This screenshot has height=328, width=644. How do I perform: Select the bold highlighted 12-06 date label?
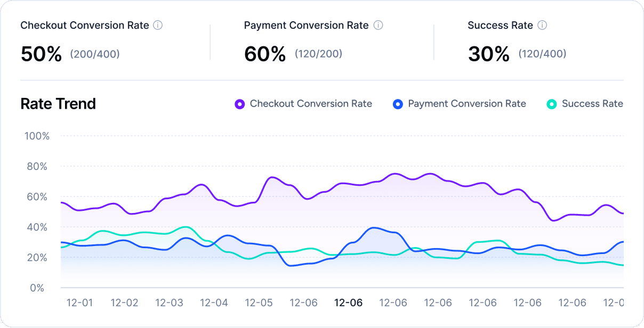click(x=348, y=303)
